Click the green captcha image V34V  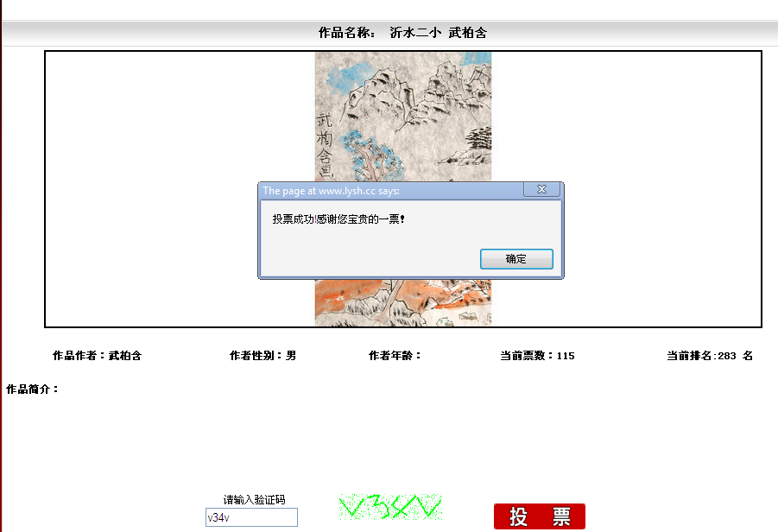tap(390, 507)
